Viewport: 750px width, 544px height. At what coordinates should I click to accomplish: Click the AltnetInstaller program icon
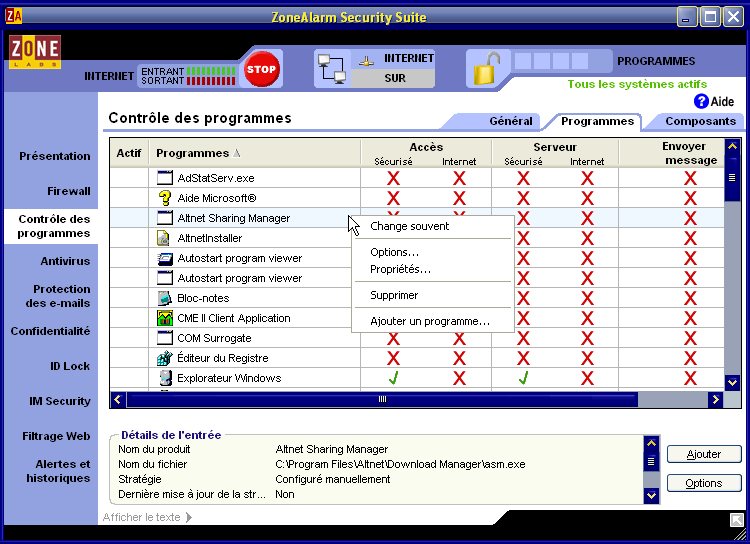[x=164, y=238]
